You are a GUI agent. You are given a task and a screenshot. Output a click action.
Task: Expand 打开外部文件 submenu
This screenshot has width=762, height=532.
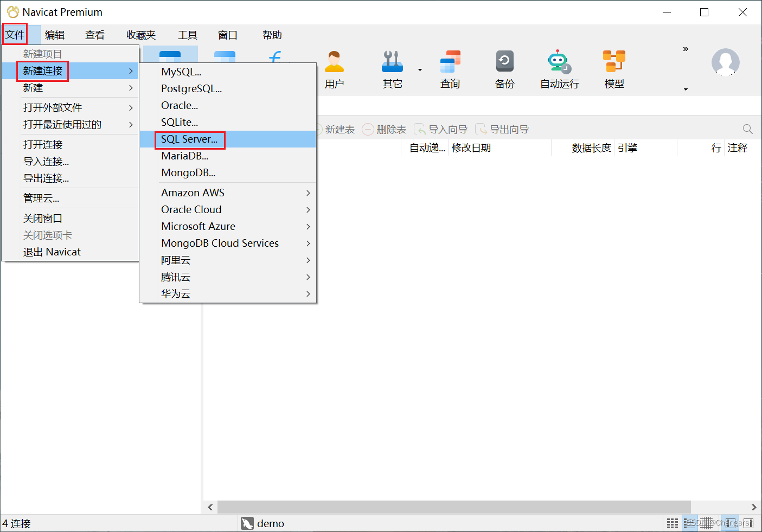pos(131,108)
